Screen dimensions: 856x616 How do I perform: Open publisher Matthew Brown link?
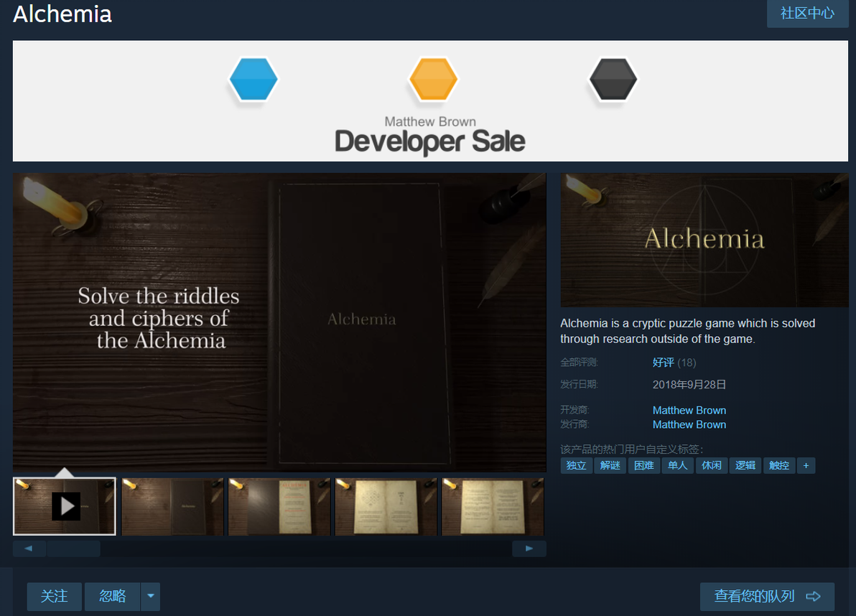click(x=689, y=424)
